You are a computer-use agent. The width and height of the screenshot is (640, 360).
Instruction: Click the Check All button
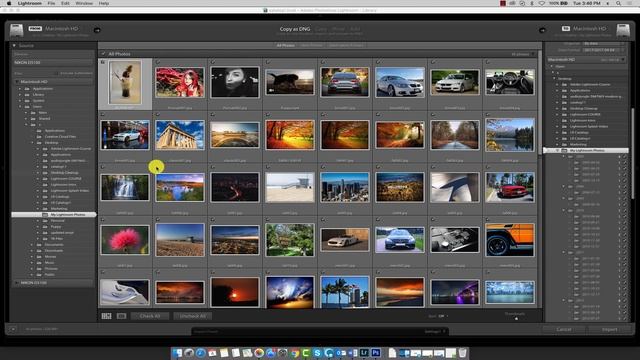pyautogui.click(x=150, y=316)
